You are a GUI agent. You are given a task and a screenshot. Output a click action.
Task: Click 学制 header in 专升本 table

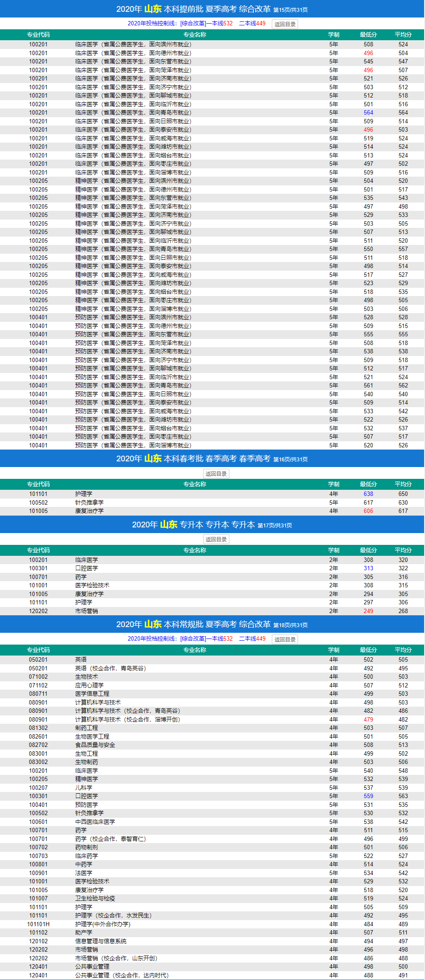[334, 550]
